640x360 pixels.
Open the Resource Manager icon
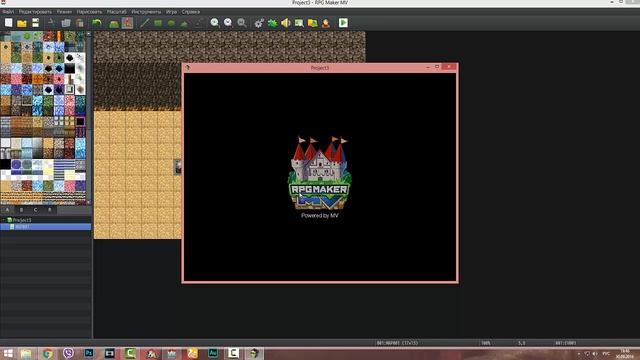click(313, 23)
